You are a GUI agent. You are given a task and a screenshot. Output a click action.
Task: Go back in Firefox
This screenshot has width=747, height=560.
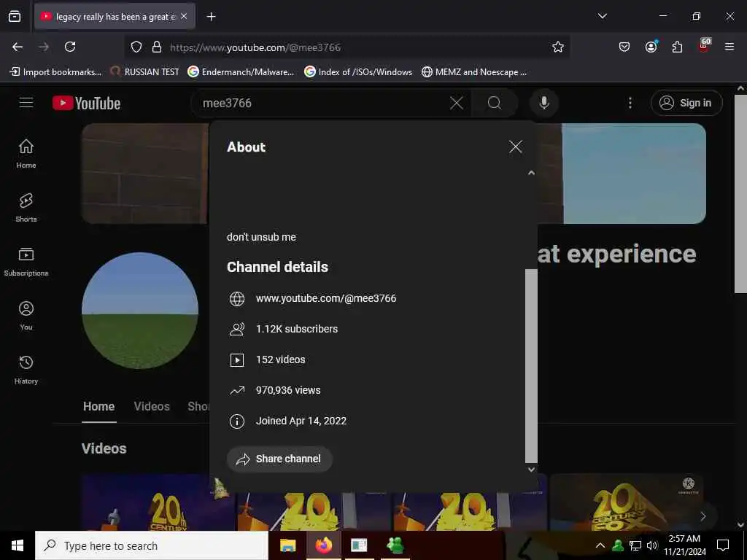point(18,47)
